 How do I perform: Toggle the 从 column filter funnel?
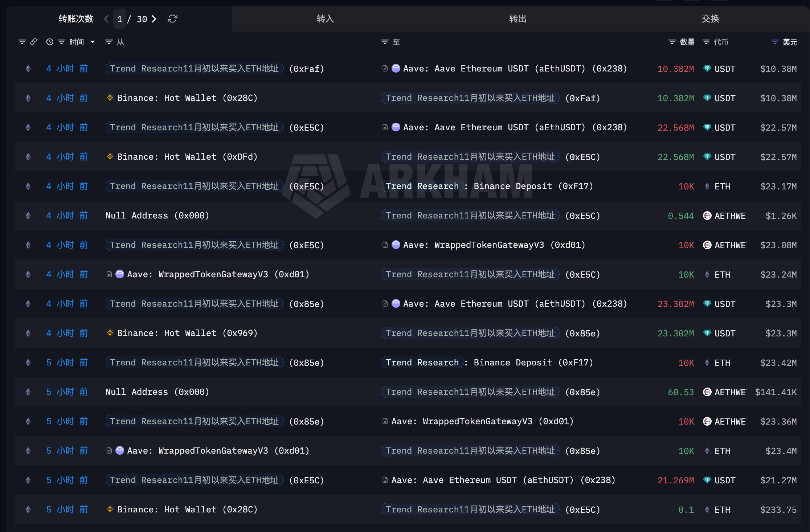(108, 42)
